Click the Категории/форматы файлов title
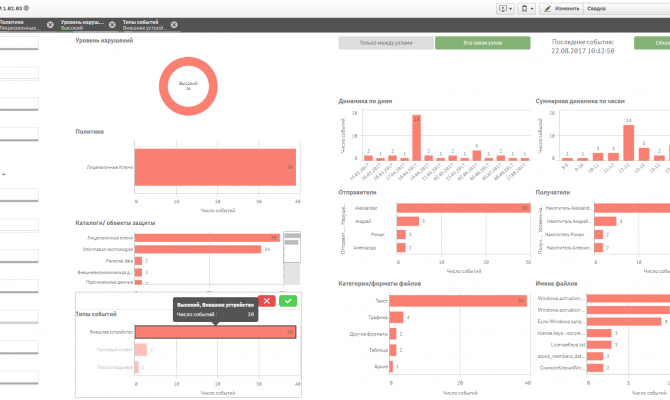The image size is (670, 400). [x=379, y=283]
